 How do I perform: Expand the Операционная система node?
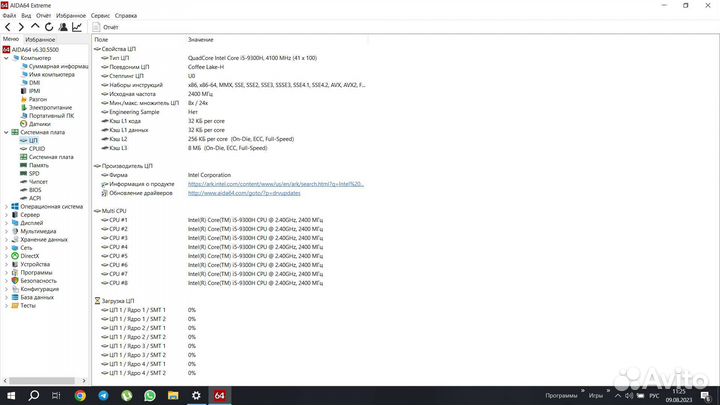pos(6,207)
